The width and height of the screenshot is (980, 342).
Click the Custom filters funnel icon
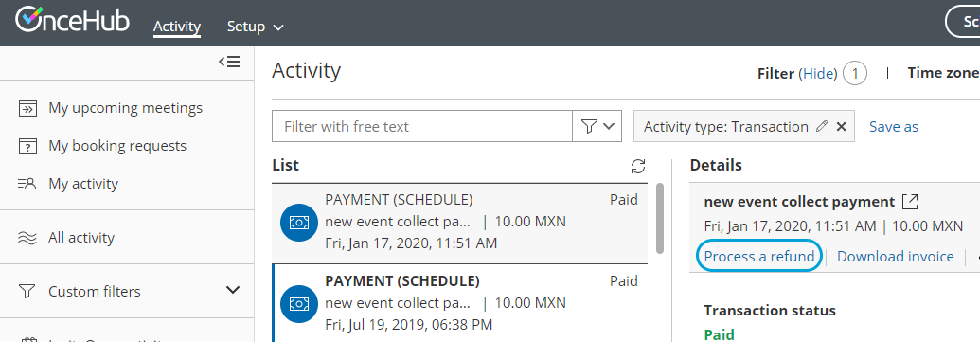pyautogui.click(x=27, y=292)
